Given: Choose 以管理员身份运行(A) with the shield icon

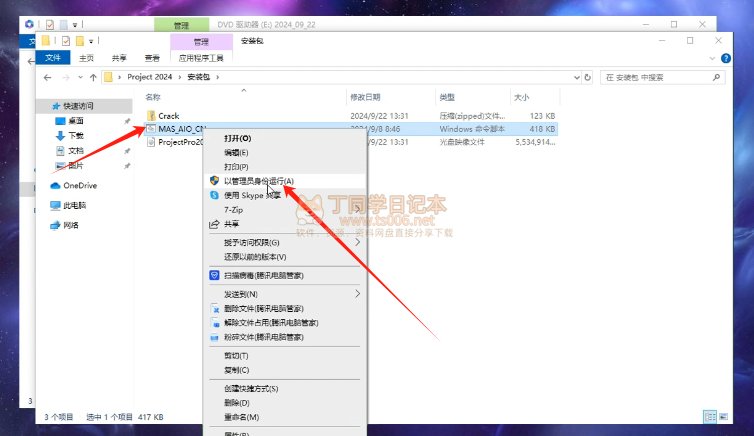Looking at the screenshot, I should [x=285, y=181].
